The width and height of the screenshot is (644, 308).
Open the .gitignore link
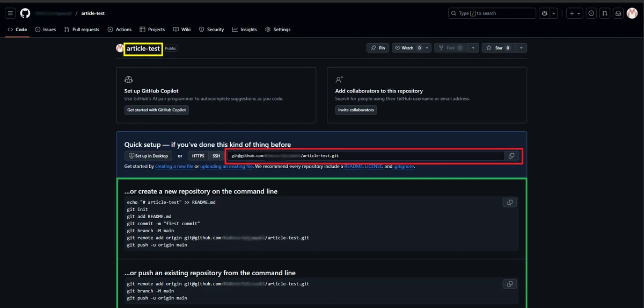pos(404,167)
